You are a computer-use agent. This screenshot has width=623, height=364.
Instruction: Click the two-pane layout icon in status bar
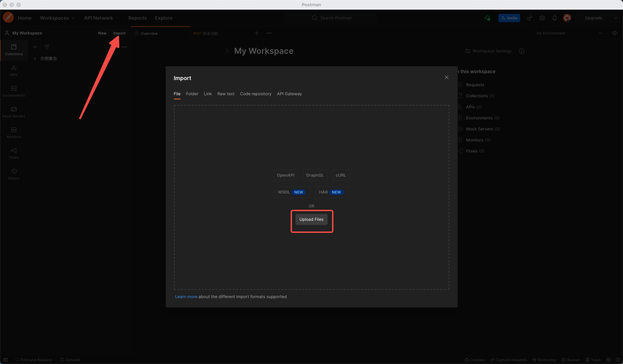click(x=609, y=360)
